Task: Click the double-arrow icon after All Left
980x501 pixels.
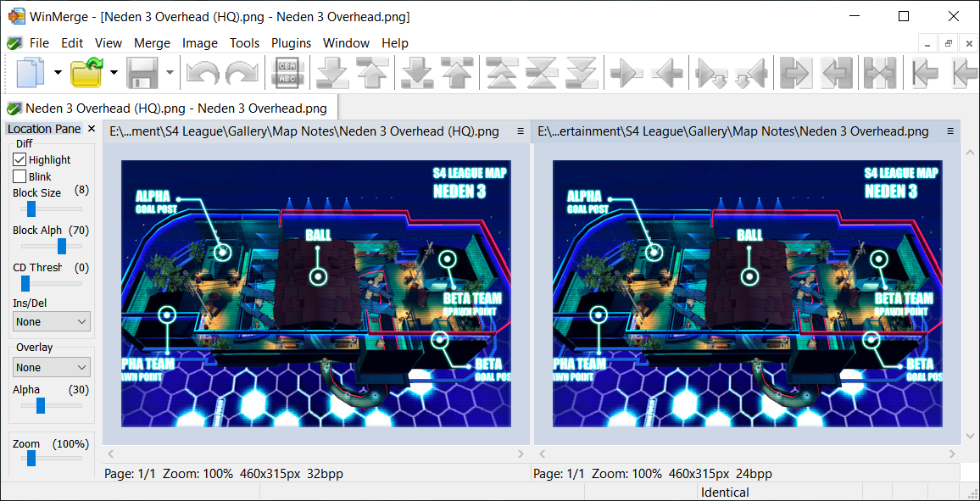Action: 880,73
